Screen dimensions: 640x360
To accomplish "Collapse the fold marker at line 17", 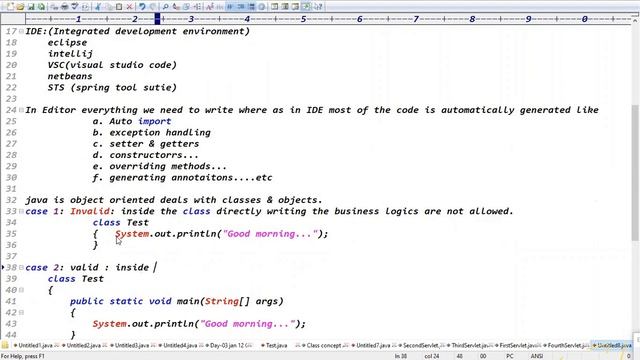I will pyautogui.click(x=21, y=31).
